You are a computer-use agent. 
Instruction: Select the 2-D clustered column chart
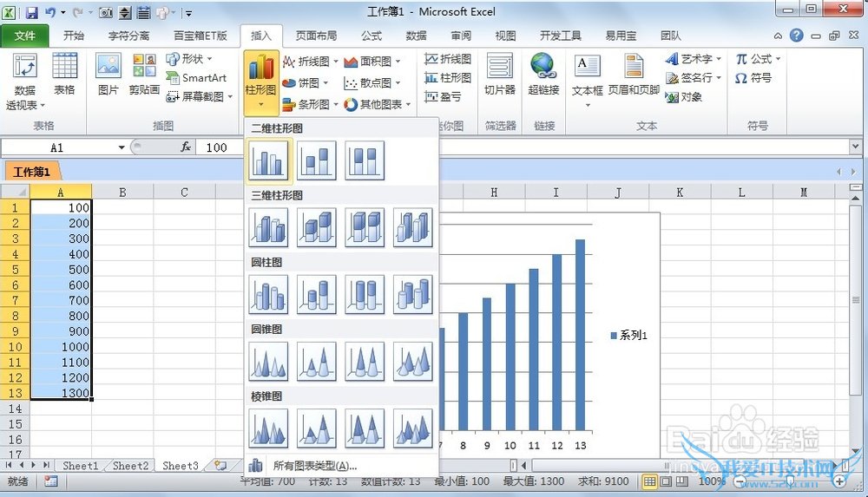coord(268,160)
